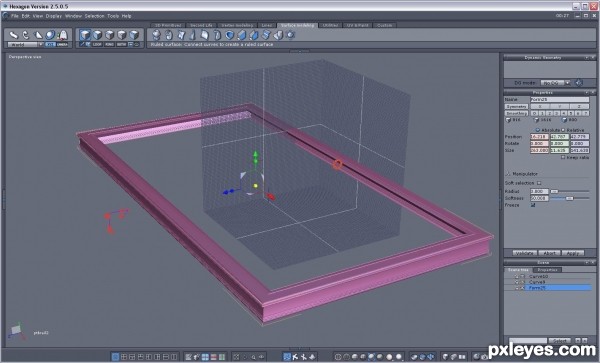The width and height of the screenshot is (600, 363).
Task: Click the Validate button
Action: pos(525,253)
